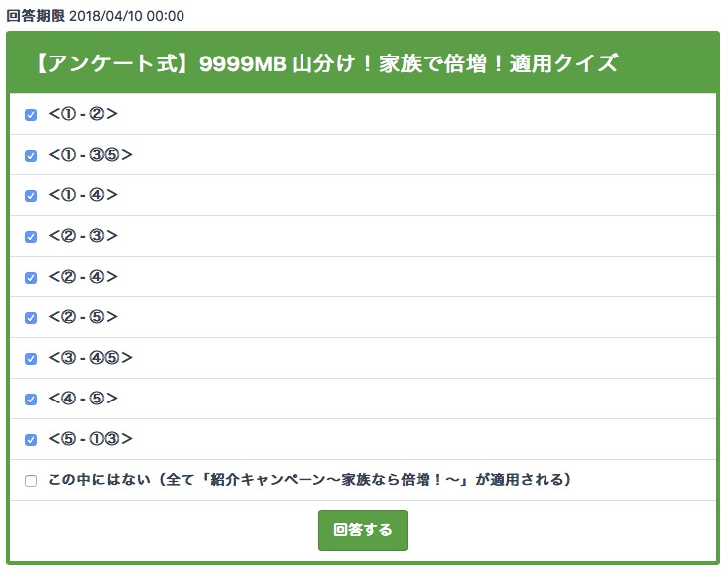Uncheck the <②-⑤> checkbox
Screen dimensions: 728x573
31,318
